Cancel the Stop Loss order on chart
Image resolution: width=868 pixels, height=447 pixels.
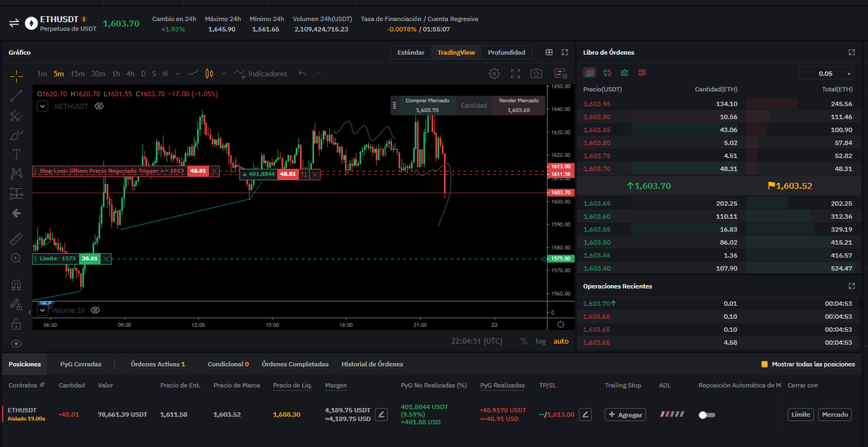point(214,171)
